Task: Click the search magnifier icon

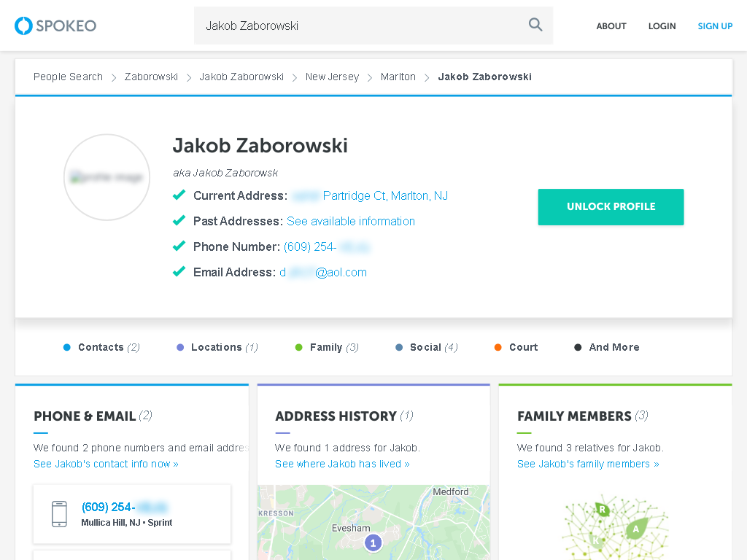Action: pyautogui.click(x=535, y=25)
